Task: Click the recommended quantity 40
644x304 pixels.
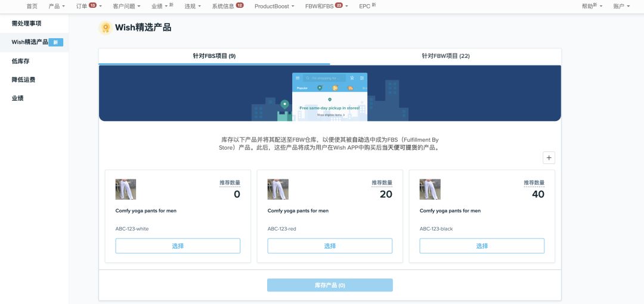Action: (x=538, y=194)
